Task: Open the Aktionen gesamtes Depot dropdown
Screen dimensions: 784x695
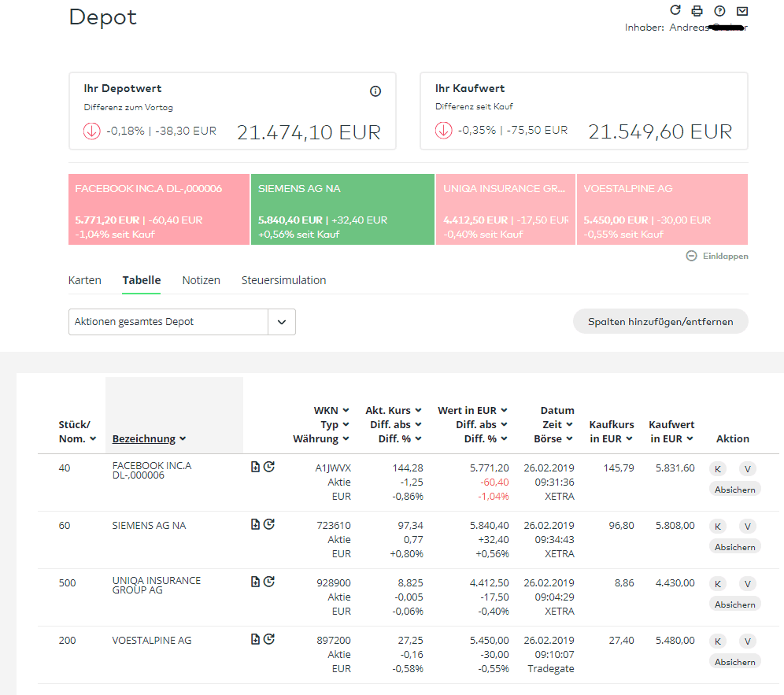Action: [182, 321]
